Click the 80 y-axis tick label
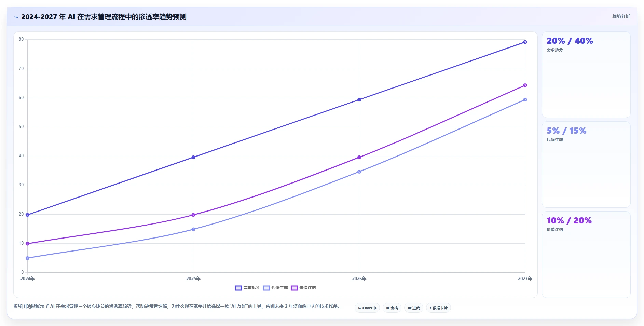644x326 pixels. pyautogui.click(x=21, y=39)
